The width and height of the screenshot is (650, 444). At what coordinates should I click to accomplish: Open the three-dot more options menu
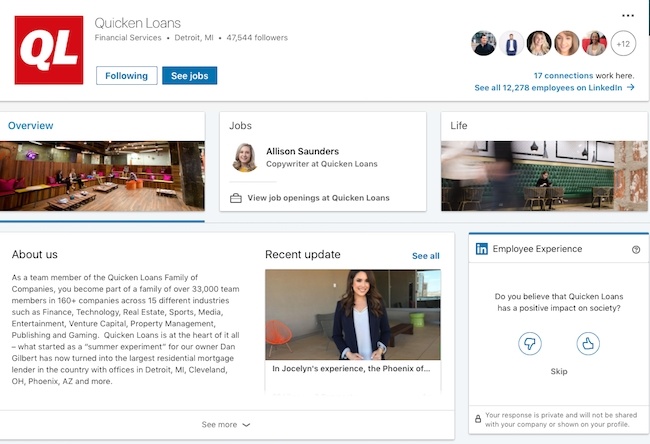[628, 16]
